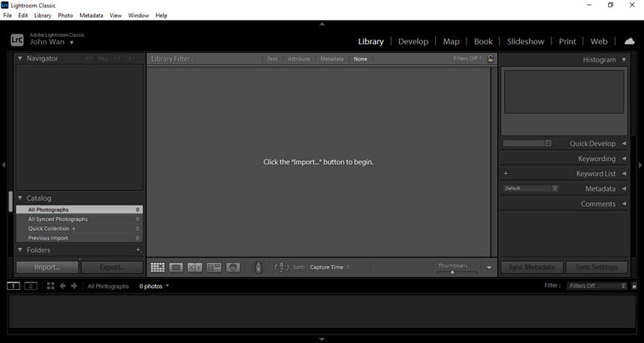
Task: Expand the Quick Develop panel
Action: point(624,143)
